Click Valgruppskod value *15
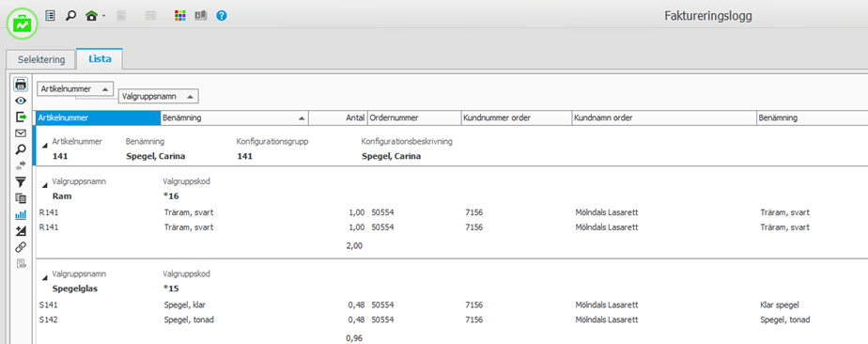This screenshot has width=868, height=344. click(171, 288)
